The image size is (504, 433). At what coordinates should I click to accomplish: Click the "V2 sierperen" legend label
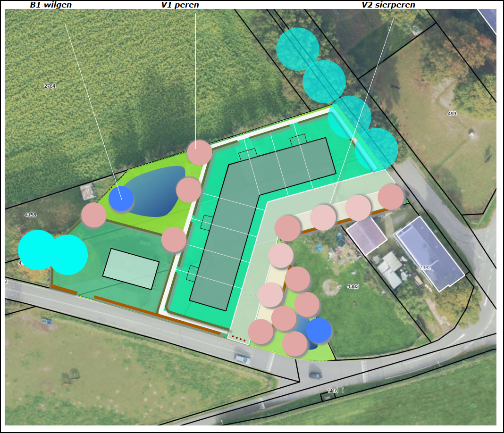388,5
